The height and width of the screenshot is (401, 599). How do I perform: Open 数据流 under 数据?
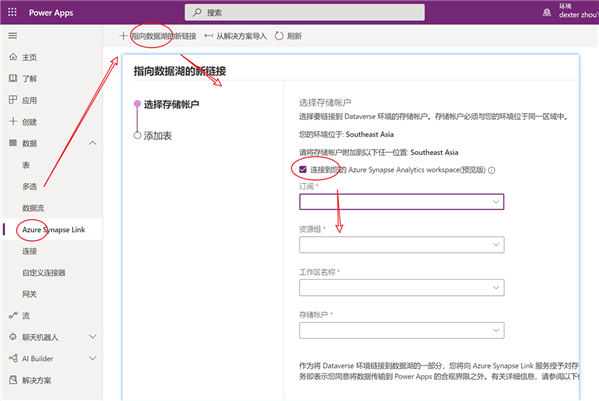(33, 208)
